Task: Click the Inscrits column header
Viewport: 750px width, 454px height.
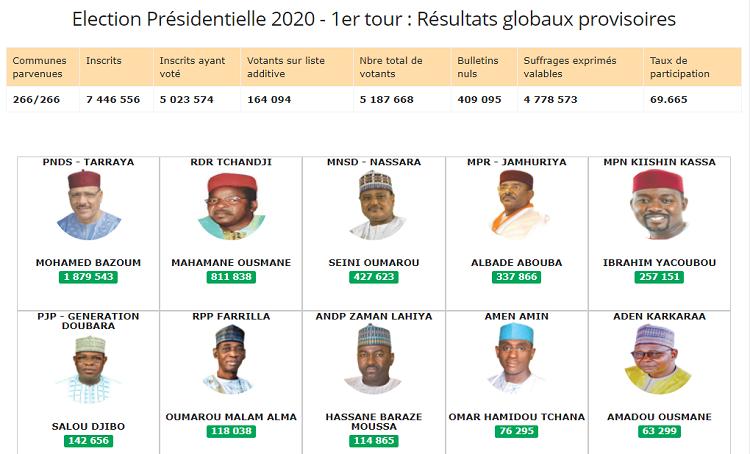Action: (116, 67)
